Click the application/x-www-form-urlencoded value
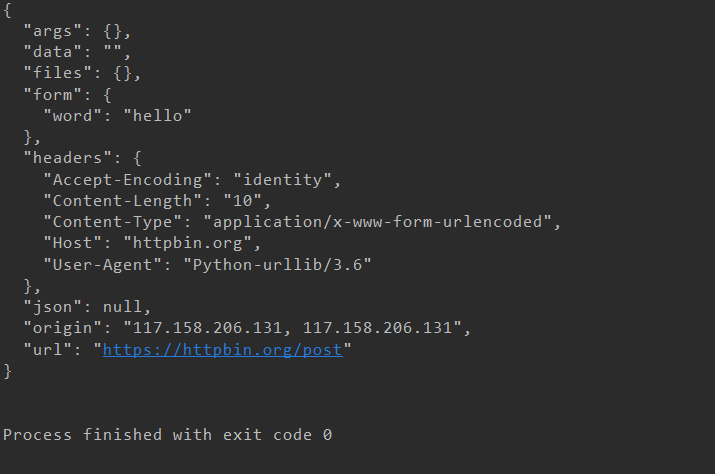This screenshot has width=715, height=474. (x=378, y=222)
